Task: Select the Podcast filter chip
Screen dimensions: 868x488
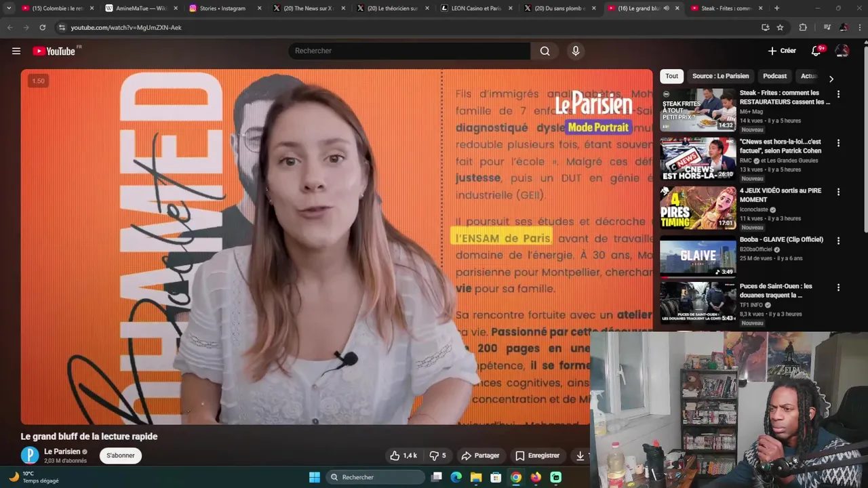Action: pyautogui.click(x=774, y=76)
